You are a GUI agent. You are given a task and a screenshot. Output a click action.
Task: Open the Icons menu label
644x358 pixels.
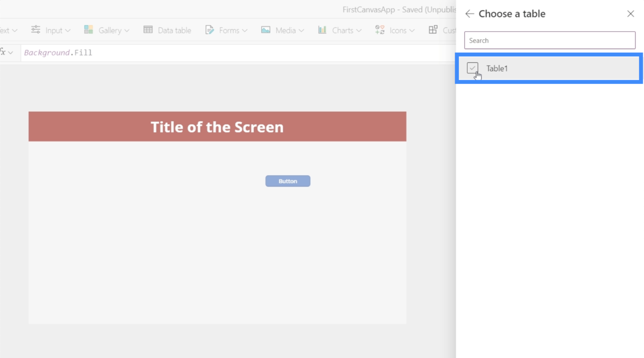point(398,30)
